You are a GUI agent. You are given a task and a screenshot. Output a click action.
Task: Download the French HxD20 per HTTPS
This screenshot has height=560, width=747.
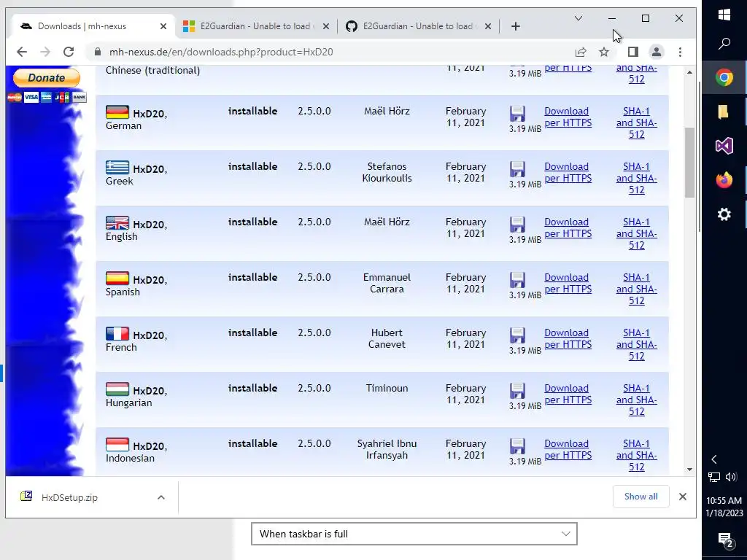coord(568,338)
